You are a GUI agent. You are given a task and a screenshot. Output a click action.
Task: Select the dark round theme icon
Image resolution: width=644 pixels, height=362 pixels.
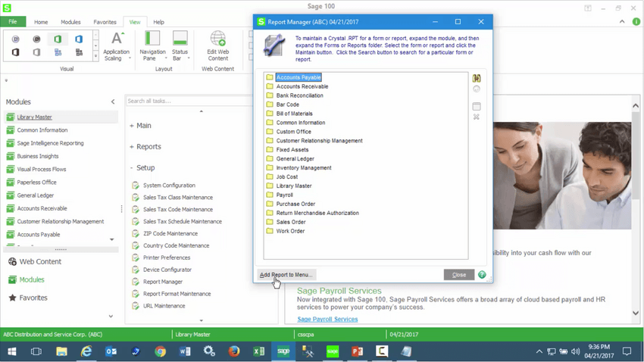[x=36, y=39]
